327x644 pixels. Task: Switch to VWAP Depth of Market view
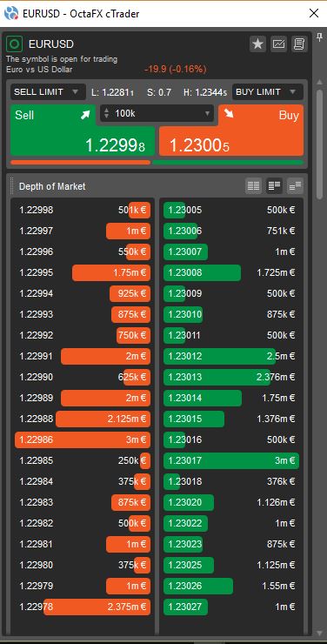pyautogui.click(x=295, y=186)
